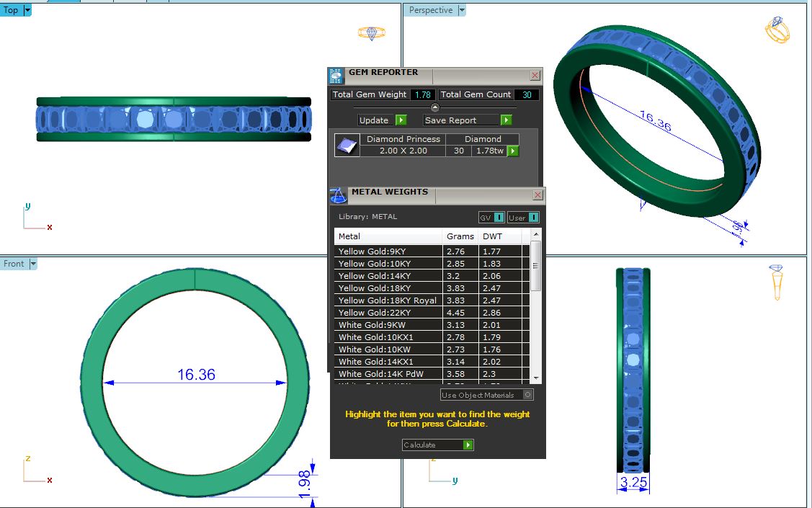Enable Use Object Materials option

coord(528,395)
